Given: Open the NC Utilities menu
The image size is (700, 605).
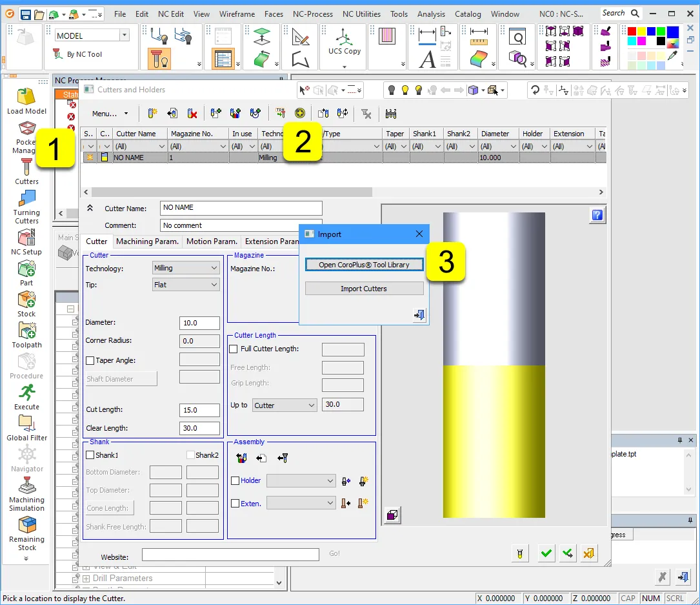Looking at the screenshot, I should point(361,14).
